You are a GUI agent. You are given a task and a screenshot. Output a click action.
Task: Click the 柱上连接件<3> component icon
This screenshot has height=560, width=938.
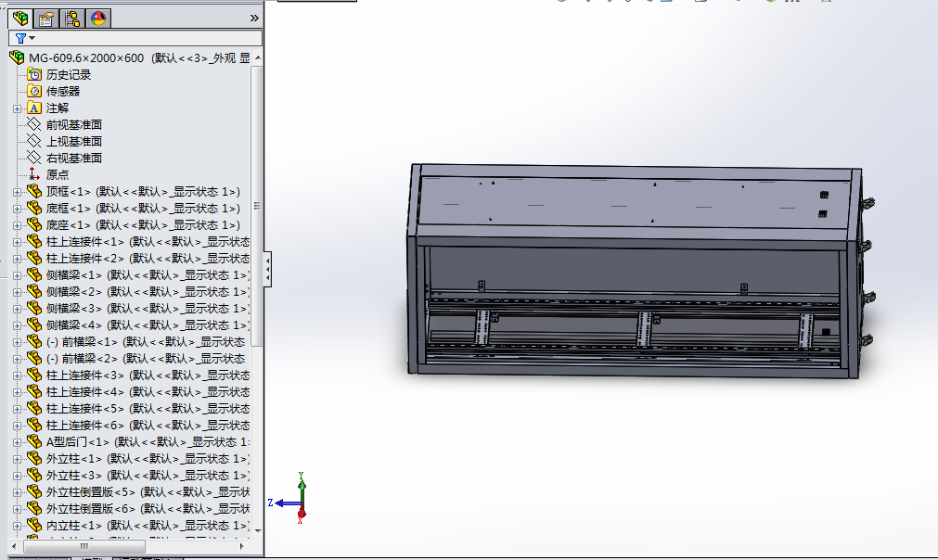(x=34, y=375)
